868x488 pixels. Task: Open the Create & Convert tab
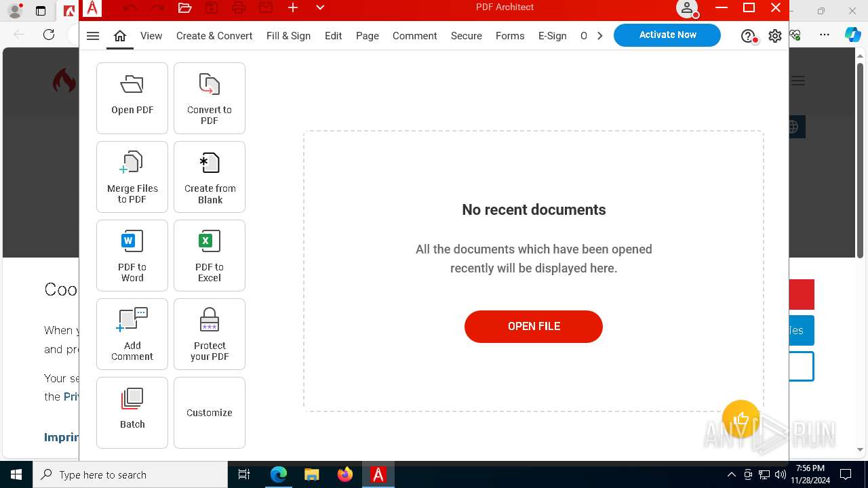(x=214, y=36)
